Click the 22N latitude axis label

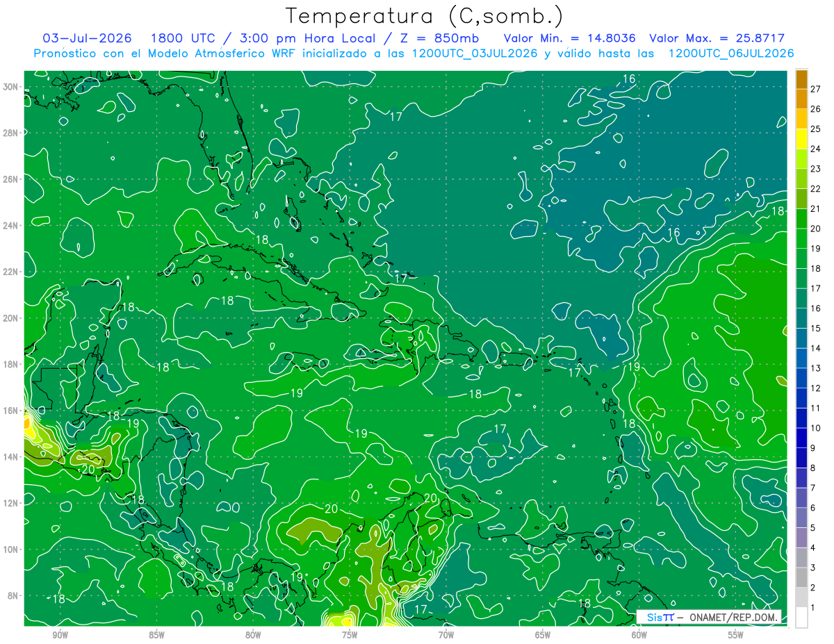point(10,272)
